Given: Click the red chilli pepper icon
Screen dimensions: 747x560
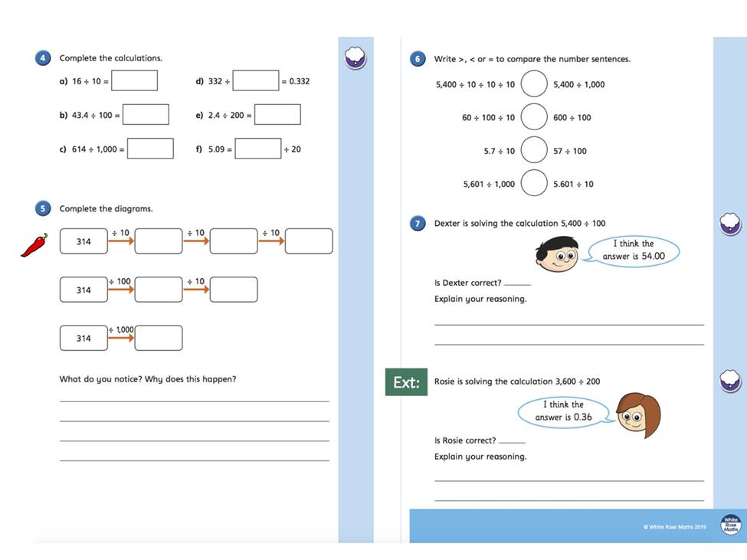Looking at the screenshot, I should [x=34, y=245].
